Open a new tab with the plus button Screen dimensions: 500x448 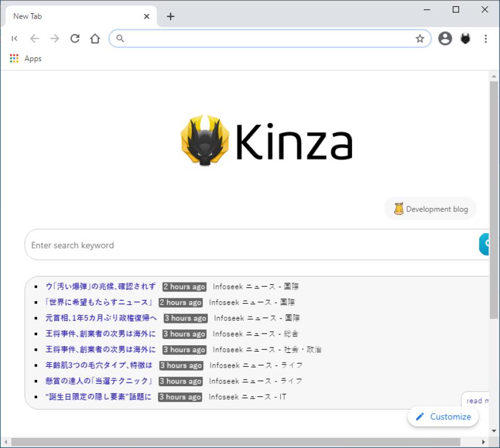pyautogui.click(x=171, y=16)
